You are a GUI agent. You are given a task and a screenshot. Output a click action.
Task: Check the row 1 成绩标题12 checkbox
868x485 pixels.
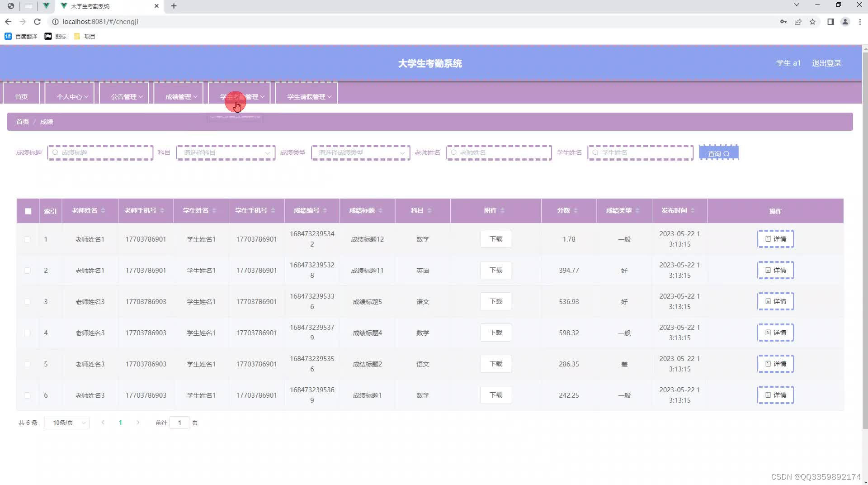27,239
